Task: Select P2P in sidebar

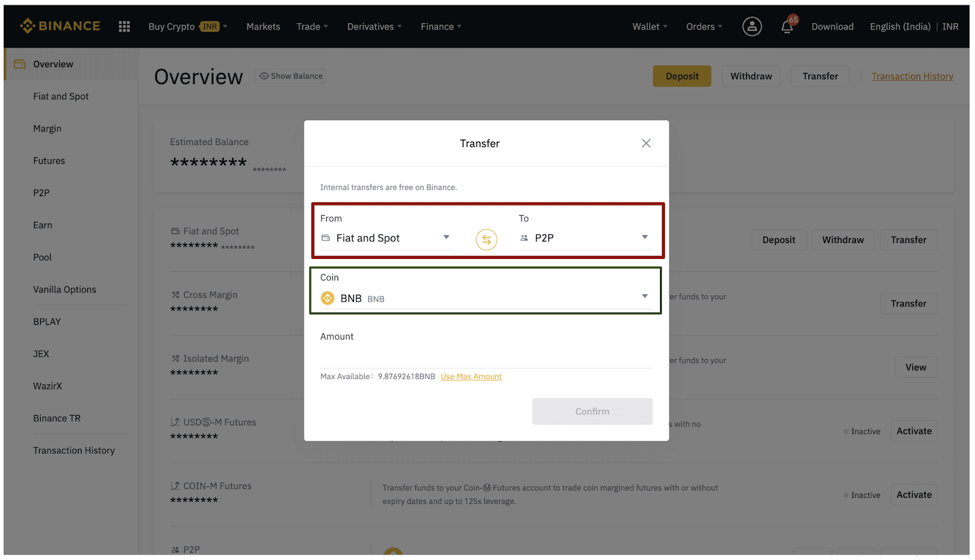Action: (x=41, y=193)
